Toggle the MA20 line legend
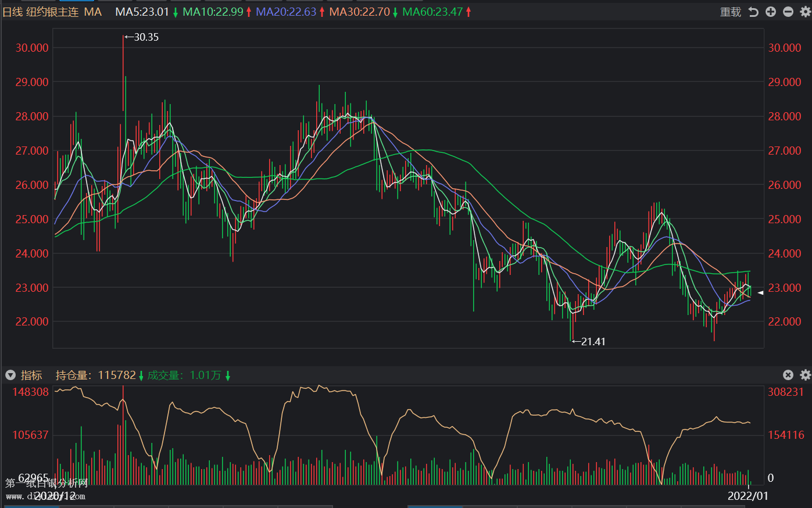Viewport: 812px width, 508px height. pos(286,12)
